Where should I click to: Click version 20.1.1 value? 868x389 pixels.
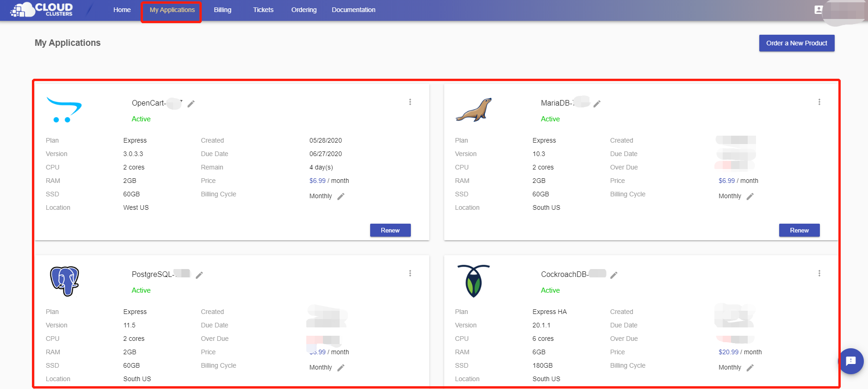pyautogui.click(x=541, y=325)
